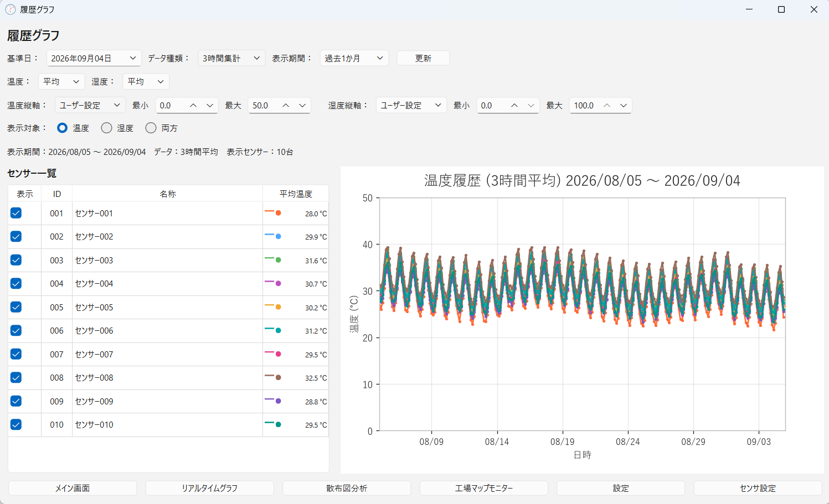Select the 温度 display target radio button
829x504 pixels.
click(63, 128)
